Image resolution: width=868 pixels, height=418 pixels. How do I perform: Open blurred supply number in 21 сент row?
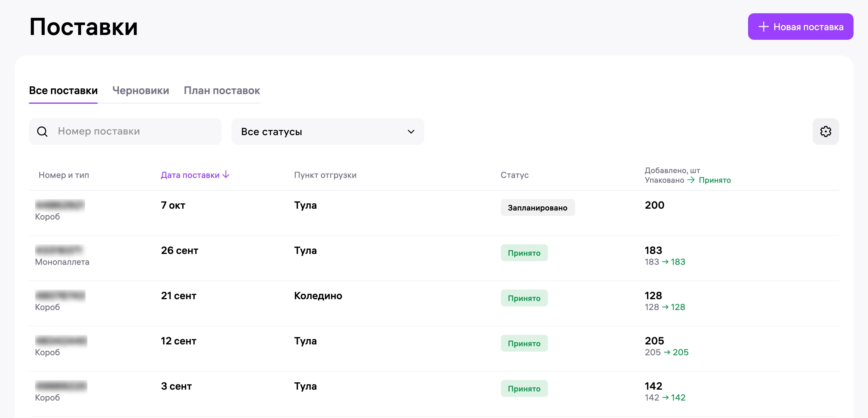click(60, 295)
